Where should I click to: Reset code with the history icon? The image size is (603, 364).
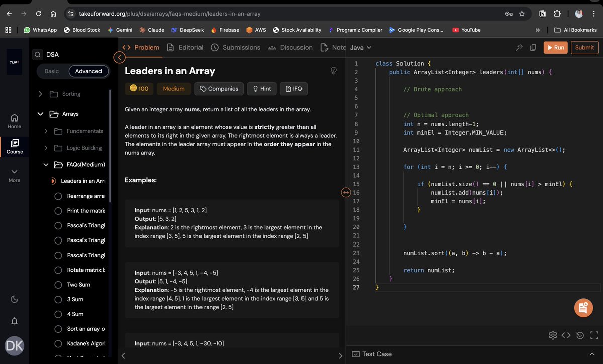click(580, 335)
